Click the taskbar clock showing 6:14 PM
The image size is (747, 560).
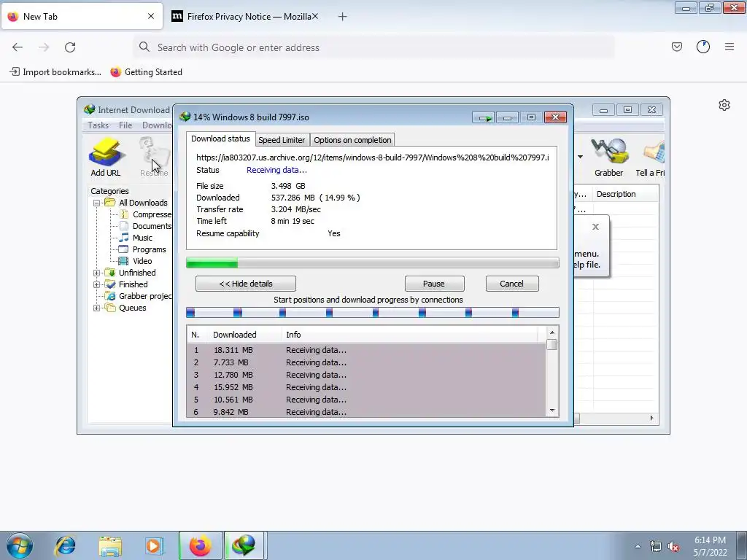pos(710,546)
